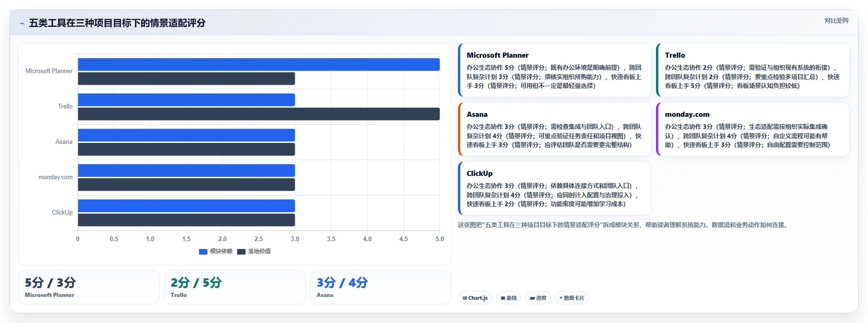Click the summary sentence starting with 这张图把
The height and width of the screenshot is (323, 868).
623,225
